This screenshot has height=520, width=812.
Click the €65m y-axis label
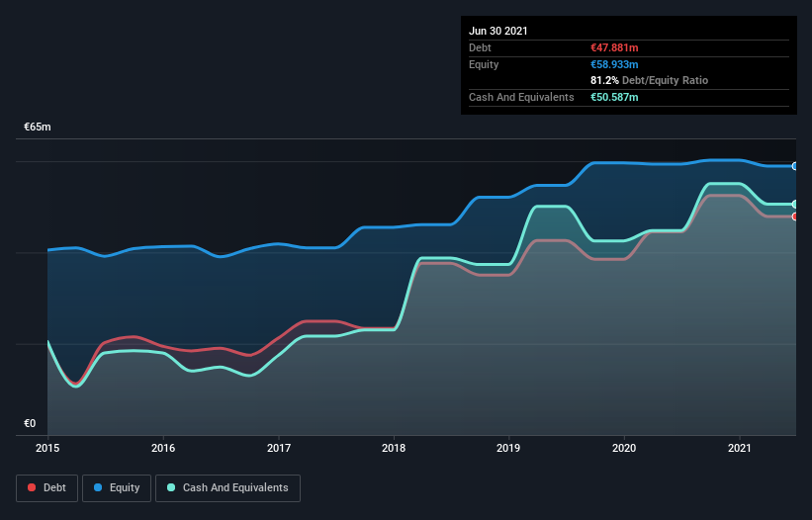[x=38, y=127]
